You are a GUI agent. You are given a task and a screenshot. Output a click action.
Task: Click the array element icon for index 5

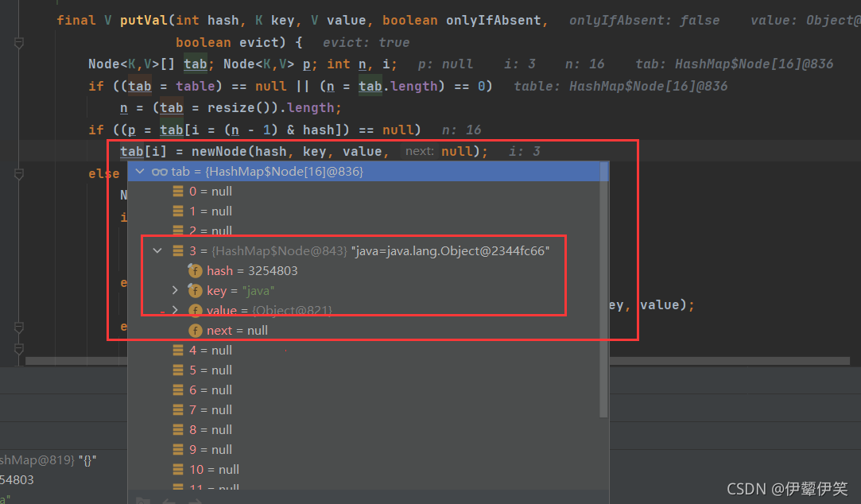point(178,370)
